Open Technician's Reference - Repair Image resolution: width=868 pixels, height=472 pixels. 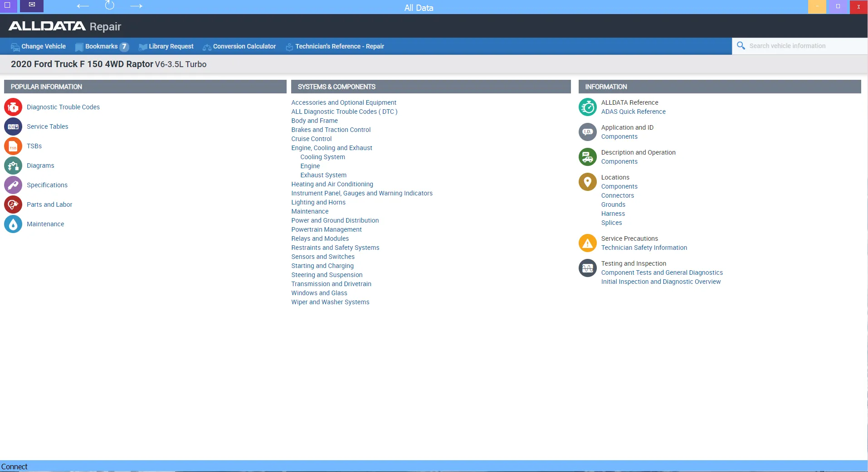point(335,46)
